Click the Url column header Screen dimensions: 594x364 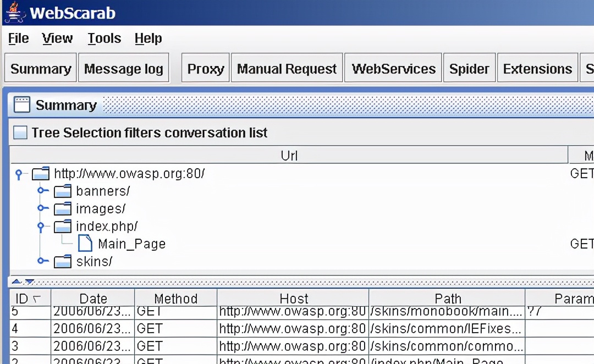click(289, 155)
